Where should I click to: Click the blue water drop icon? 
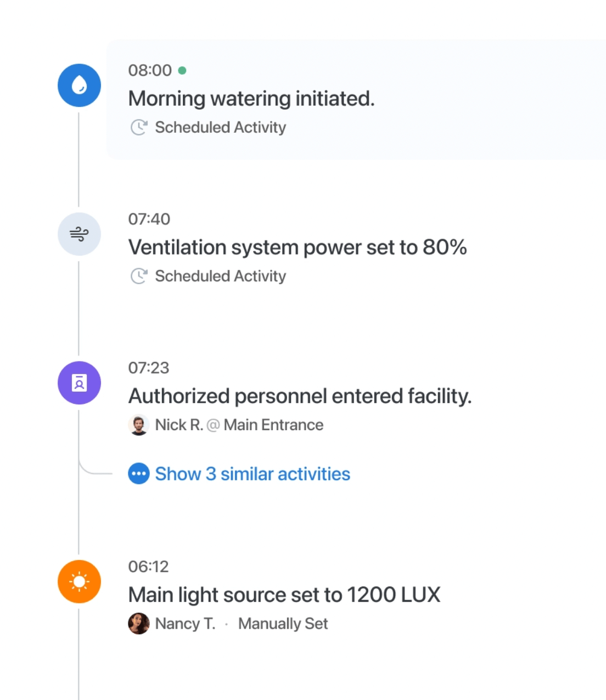[x=79, y=86]
